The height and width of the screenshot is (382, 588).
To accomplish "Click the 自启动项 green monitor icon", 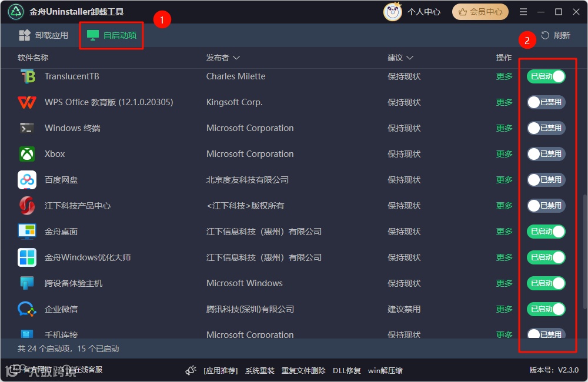I will point(93,35).
